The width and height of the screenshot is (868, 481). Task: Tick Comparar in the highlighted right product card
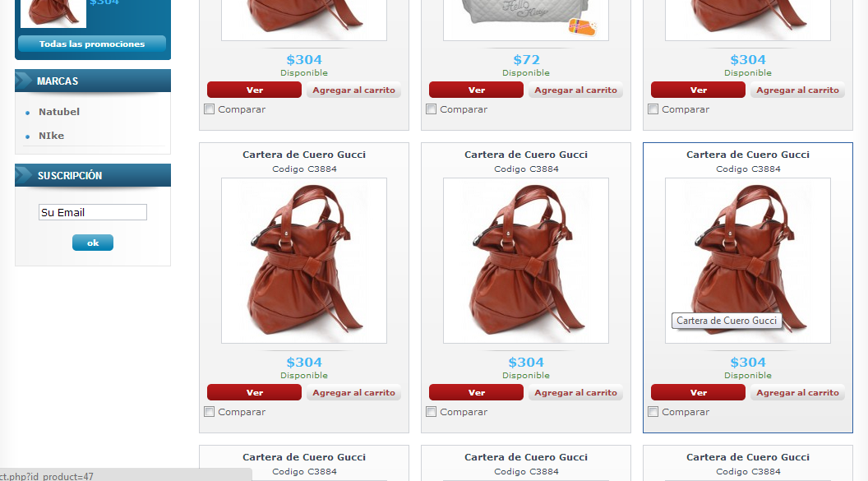pyautogui.click(x=653, y=412)
